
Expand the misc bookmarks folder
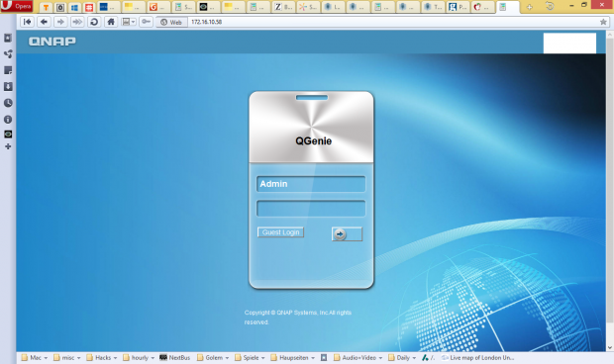pos(67,358)
